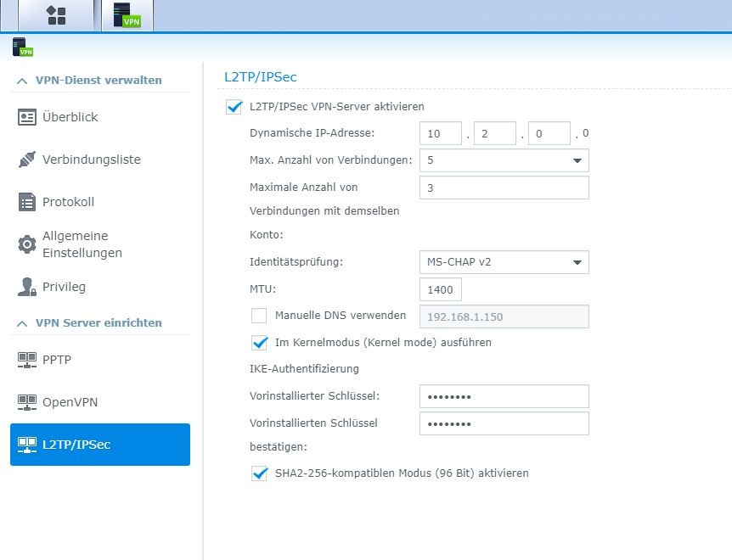Collapse the VPN-Dienst verwalten section

point(21,81)
